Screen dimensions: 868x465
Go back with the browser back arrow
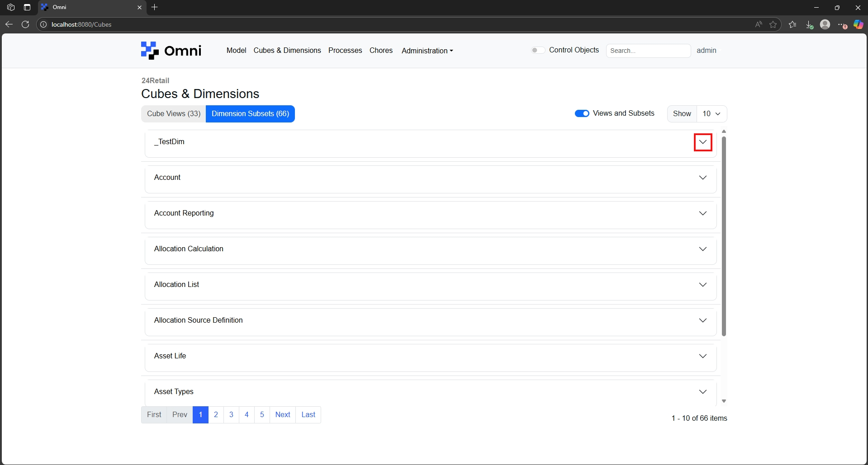click(x=9, y=24)
